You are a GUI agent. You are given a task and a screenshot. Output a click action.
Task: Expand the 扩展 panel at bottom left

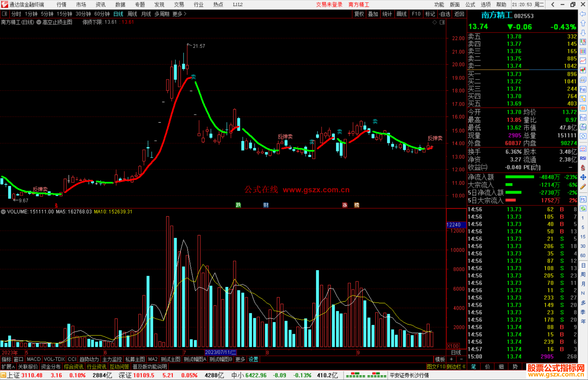pyautogui.click(x=8, y=367)
